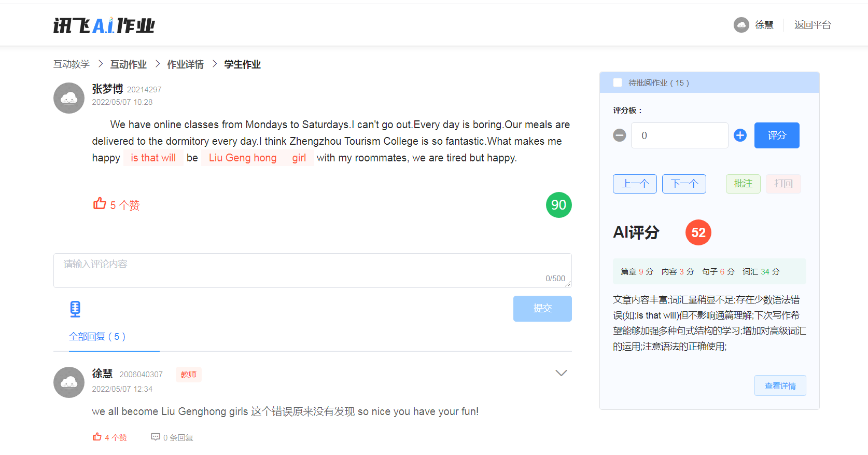Image resolution: width=868 pixels, height=455 pixels.
Task: Click the 评分 button
Action: [x=776, y=135]
